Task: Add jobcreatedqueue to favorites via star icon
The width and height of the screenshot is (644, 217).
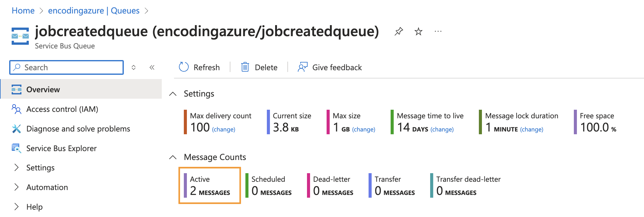Action: (x=419, y=31)
